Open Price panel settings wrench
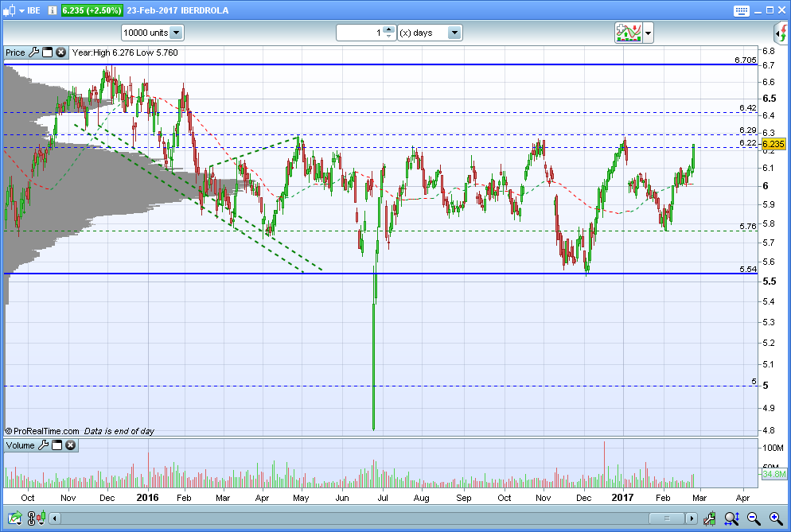The image size is (791, 532). click(x=33, y=52)
